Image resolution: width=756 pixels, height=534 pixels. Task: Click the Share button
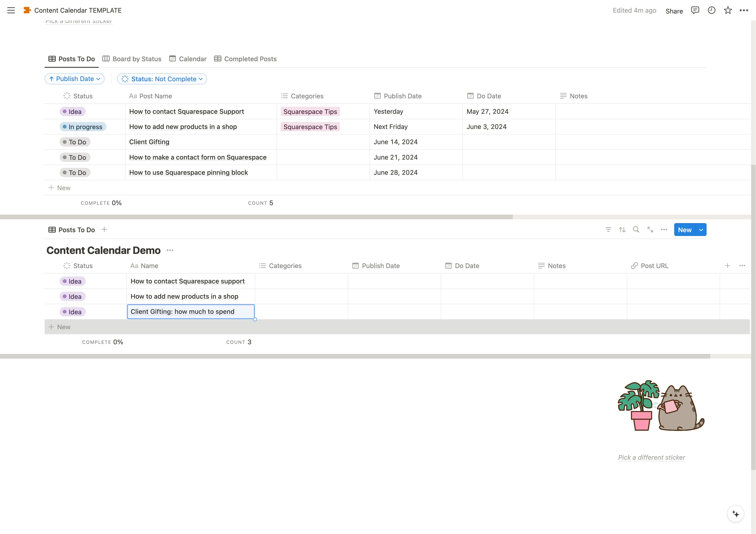pyautogui.click(x=674, y=11)
